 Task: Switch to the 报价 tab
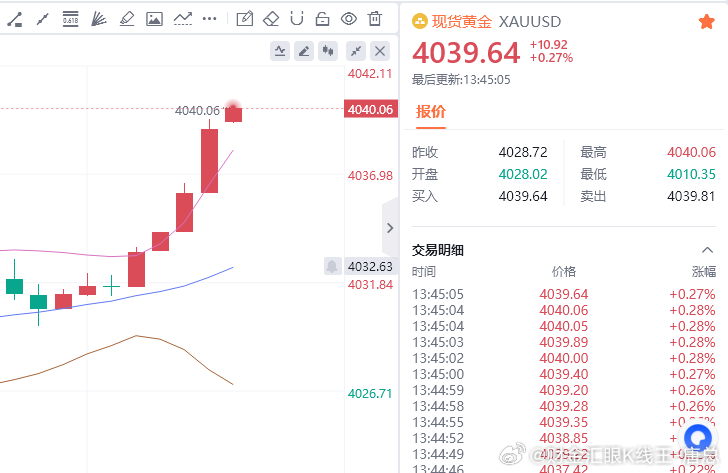tap(430, 112)
